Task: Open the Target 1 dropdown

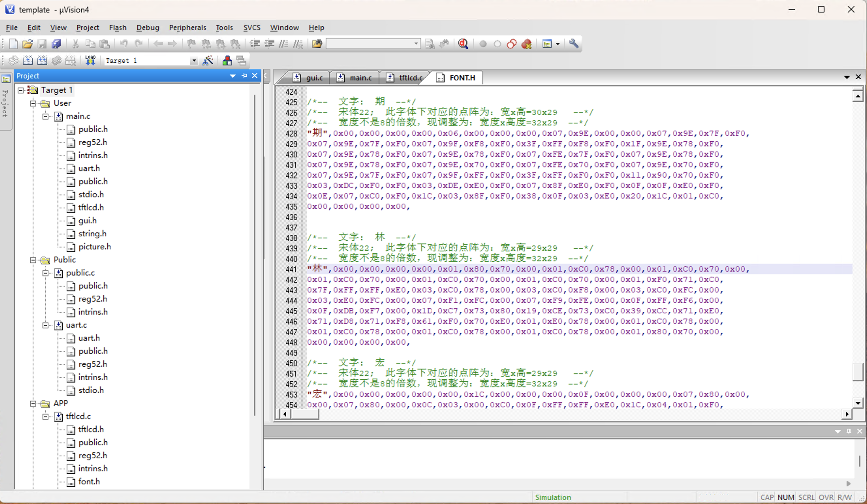Action: click(194, 60)
